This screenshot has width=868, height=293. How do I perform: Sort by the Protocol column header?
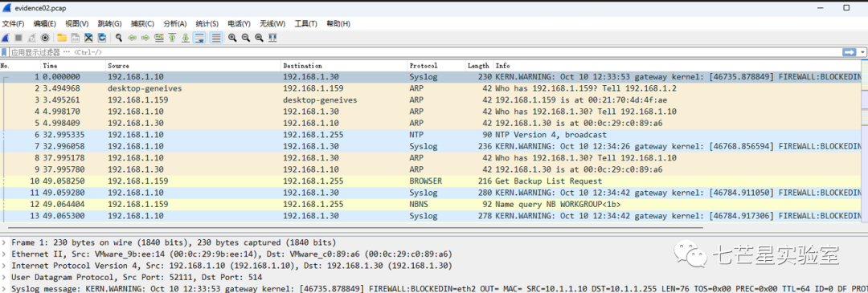[436, 66]
